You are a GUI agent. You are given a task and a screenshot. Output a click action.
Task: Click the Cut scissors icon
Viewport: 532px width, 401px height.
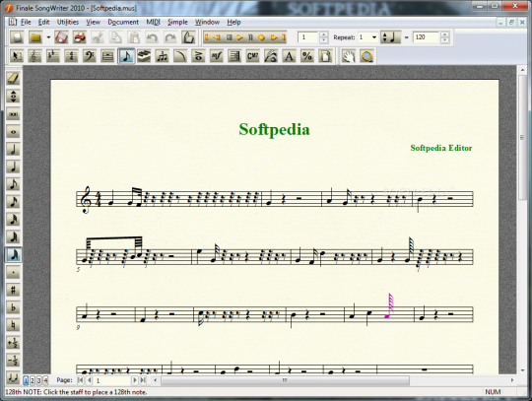pos(98,37)
